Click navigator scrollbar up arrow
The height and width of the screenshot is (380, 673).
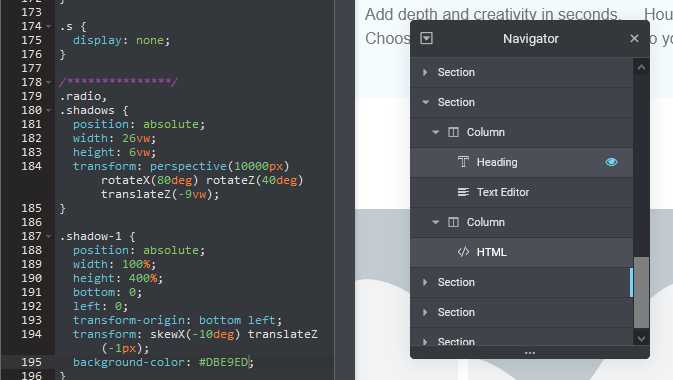click(x=641, y=67)
